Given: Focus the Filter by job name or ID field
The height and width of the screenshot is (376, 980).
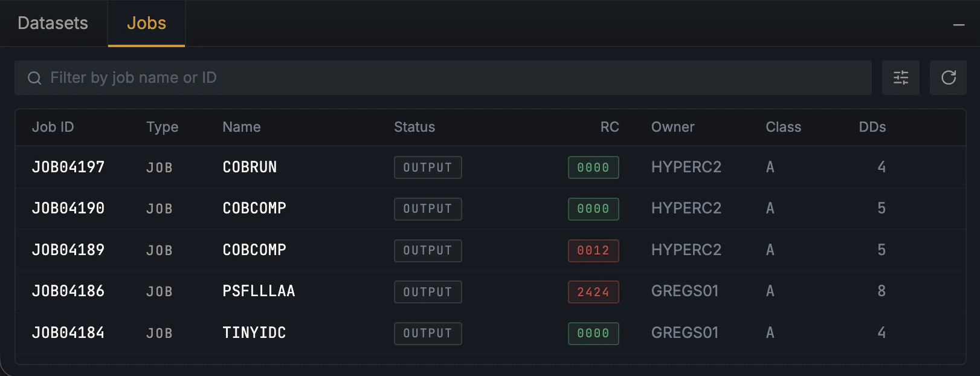Looking at the screenshot, I should coord(443,77).
